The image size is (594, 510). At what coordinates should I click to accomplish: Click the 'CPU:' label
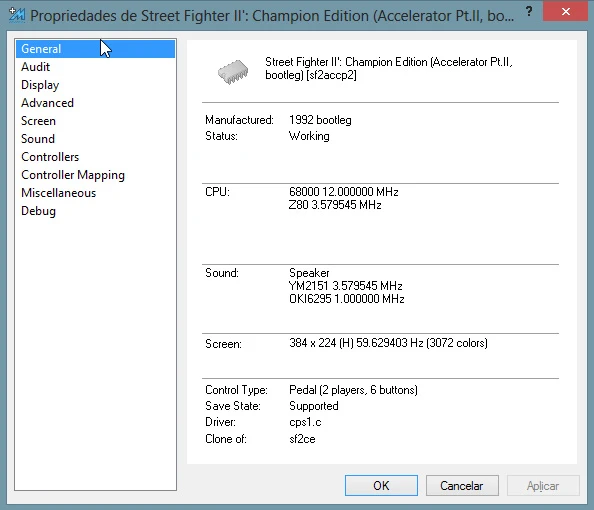tap(217, 192)
